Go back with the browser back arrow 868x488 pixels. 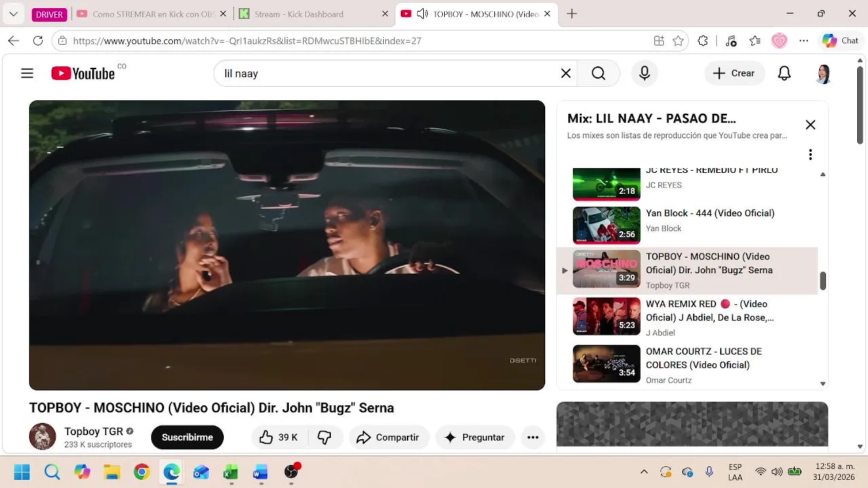[14, 41]
